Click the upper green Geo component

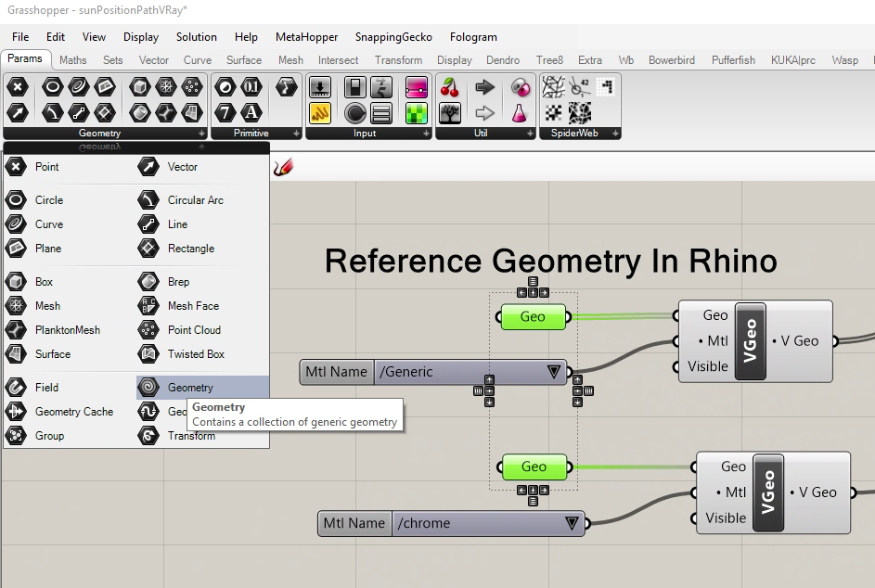tap(533, 316)
